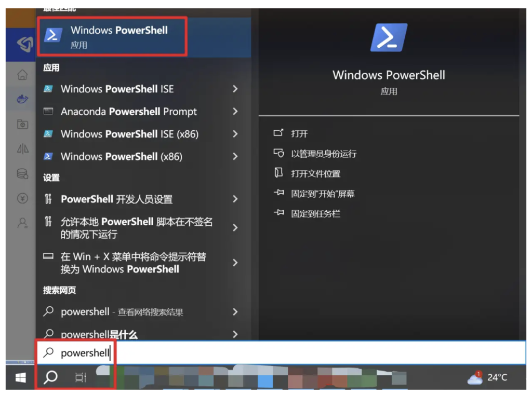Click the pin icon beside 固定到"开始"屏幕
The height and width of the screenshot is (395, 532).
coord(279,193)
